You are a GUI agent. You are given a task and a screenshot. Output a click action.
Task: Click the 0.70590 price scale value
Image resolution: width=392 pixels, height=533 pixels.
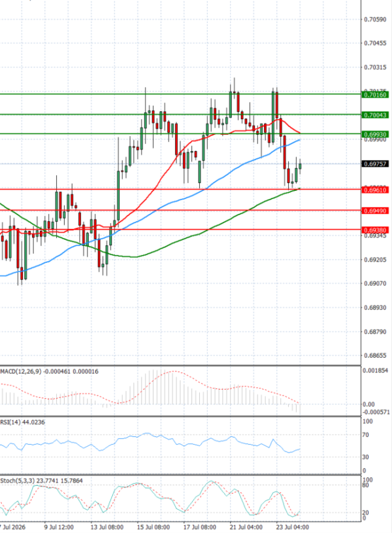pyautogui.click(x=375, y=20)
